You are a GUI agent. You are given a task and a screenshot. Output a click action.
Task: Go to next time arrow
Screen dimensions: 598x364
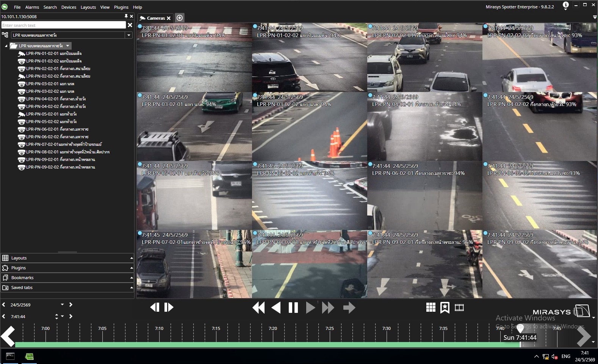pyautogui.click(x=71, y=316)
